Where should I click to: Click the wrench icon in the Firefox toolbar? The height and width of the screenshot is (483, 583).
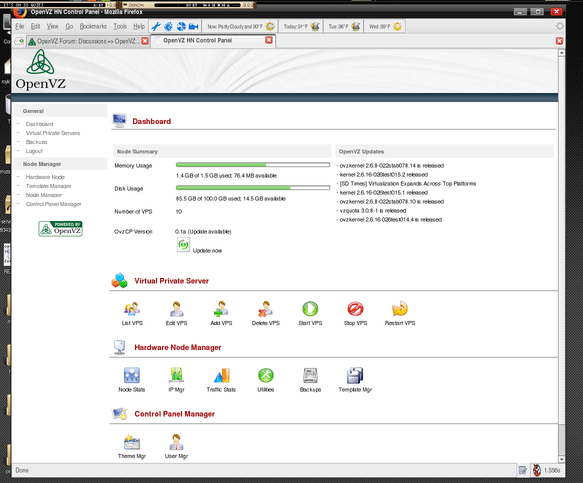click(156, 26)
